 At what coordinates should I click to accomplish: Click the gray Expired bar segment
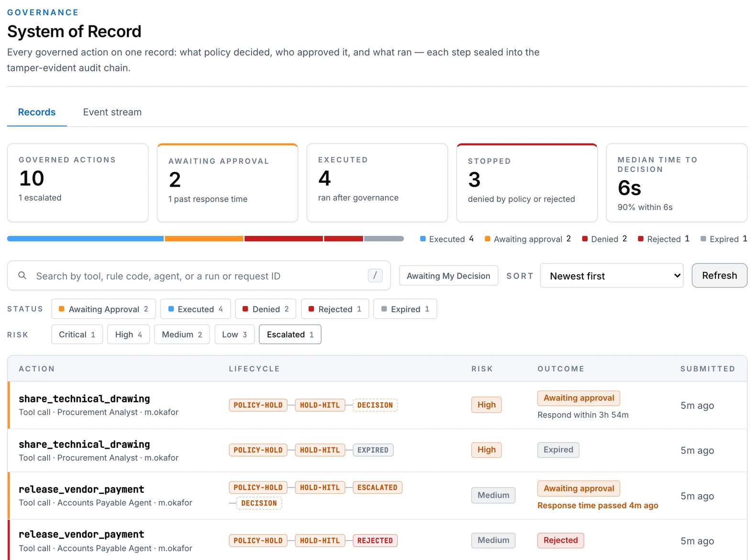point(384,238)
